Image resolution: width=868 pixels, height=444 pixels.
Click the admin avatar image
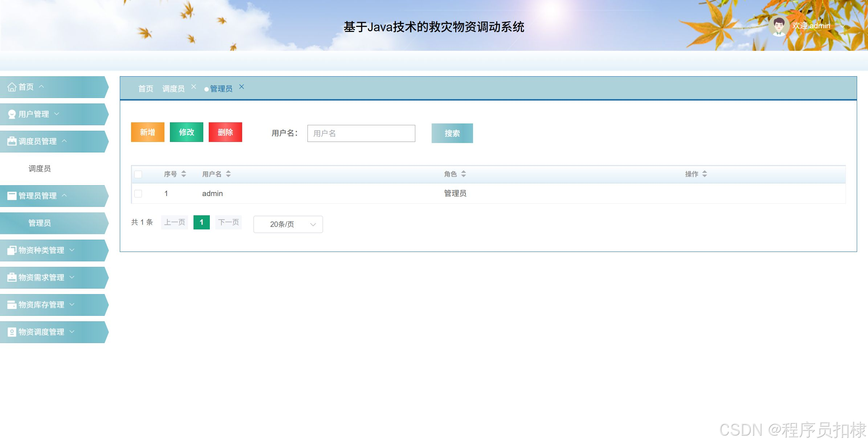pyautogui.click(x=778, y=26)
